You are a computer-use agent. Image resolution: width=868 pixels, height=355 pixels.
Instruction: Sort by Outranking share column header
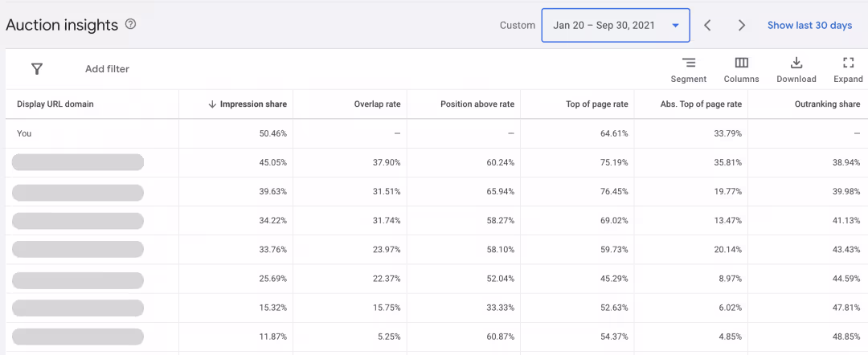click(827, 104)
